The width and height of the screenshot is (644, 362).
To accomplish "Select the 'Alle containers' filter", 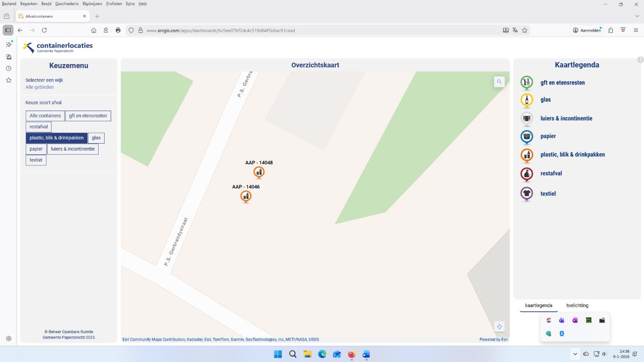I will 45,116.
